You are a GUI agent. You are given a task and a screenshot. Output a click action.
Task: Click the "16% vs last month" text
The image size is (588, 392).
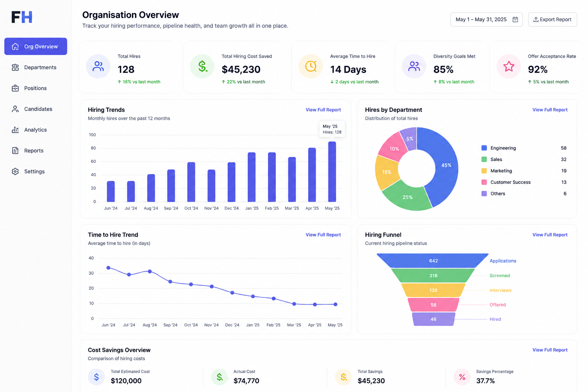point(141,82)
